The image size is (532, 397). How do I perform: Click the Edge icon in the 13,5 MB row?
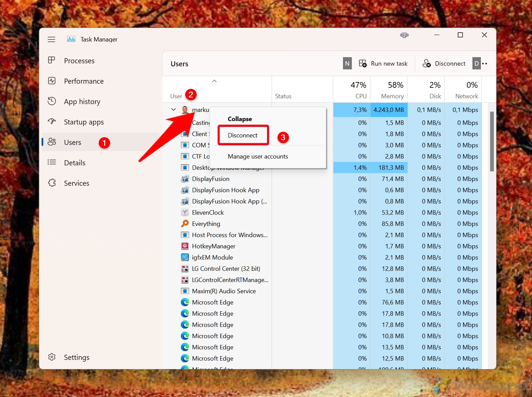pyautogui.click(x=185, y=347)
